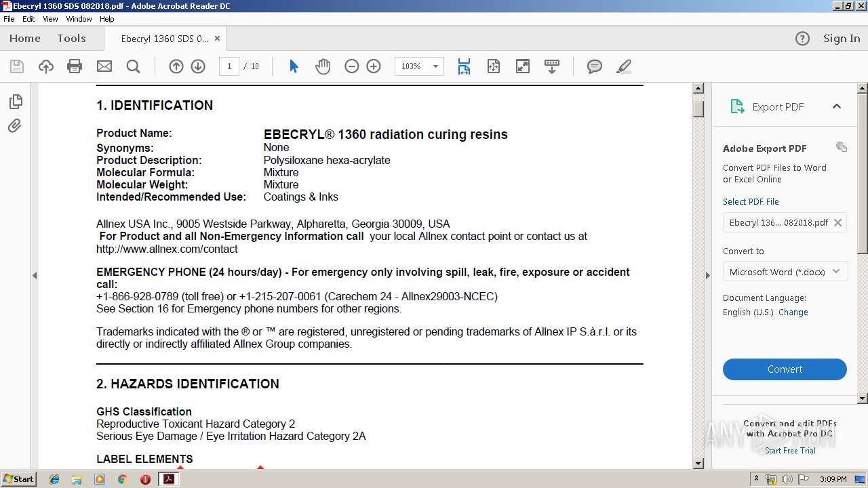
Task: Click the Convert button
Action: tap(785, 369)
